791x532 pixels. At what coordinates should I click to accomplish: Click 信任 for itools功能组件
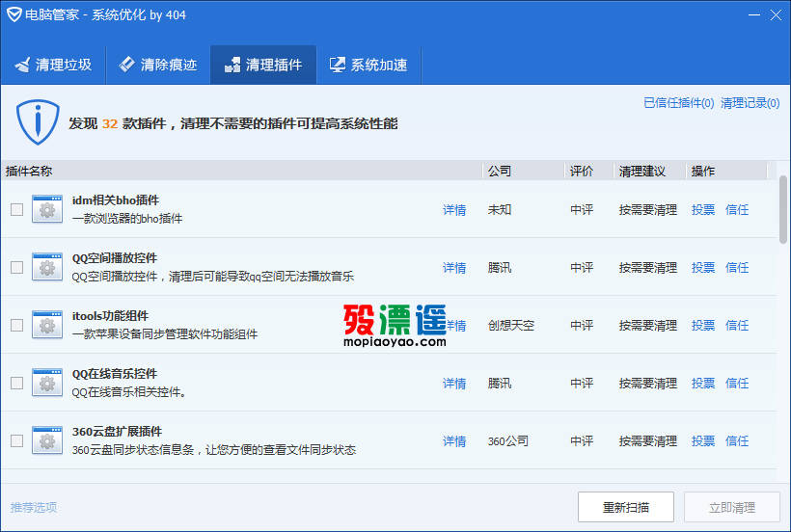coord(737,326)
